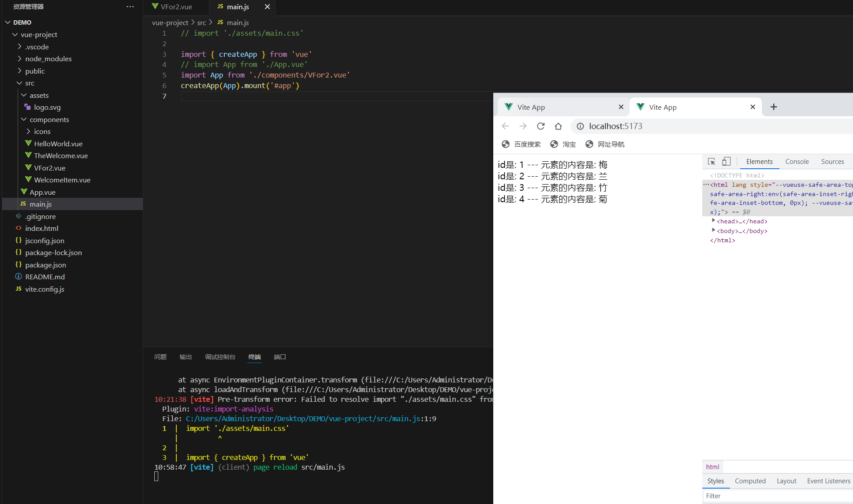Screen dimensions: 853x504
Task: Expand the icons folder
Action: pyautogui.click(x=28, y=131)
